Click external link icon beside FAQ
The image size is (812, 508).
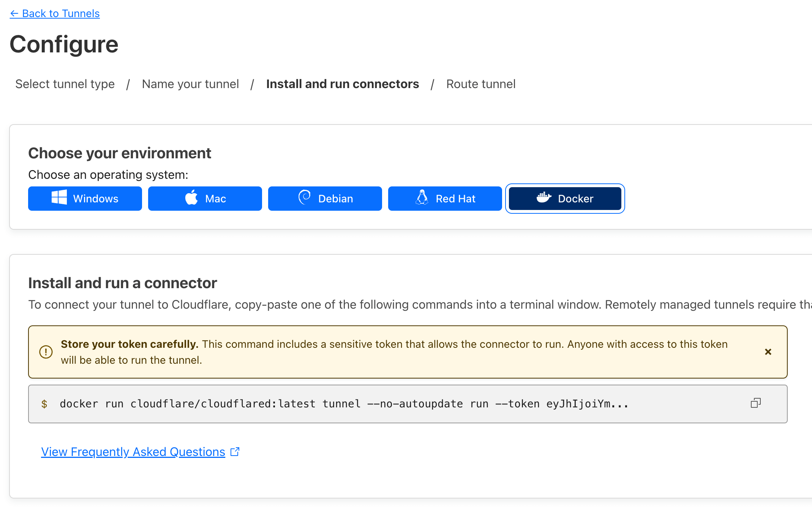(235, 452)
